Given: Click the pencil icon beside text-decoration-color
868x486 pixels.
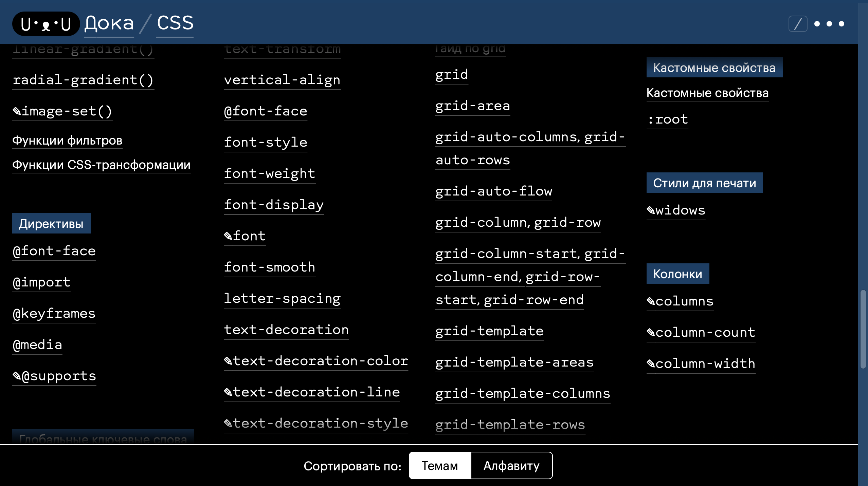Looking at the screenshot, I should click(x=228, y=361).
